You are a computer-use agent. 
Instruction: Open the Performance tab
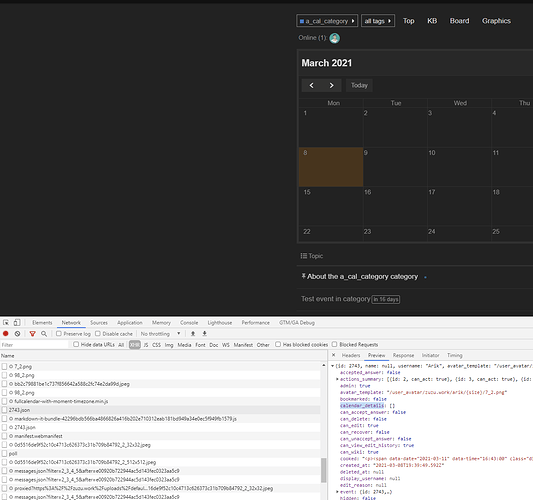256,323
